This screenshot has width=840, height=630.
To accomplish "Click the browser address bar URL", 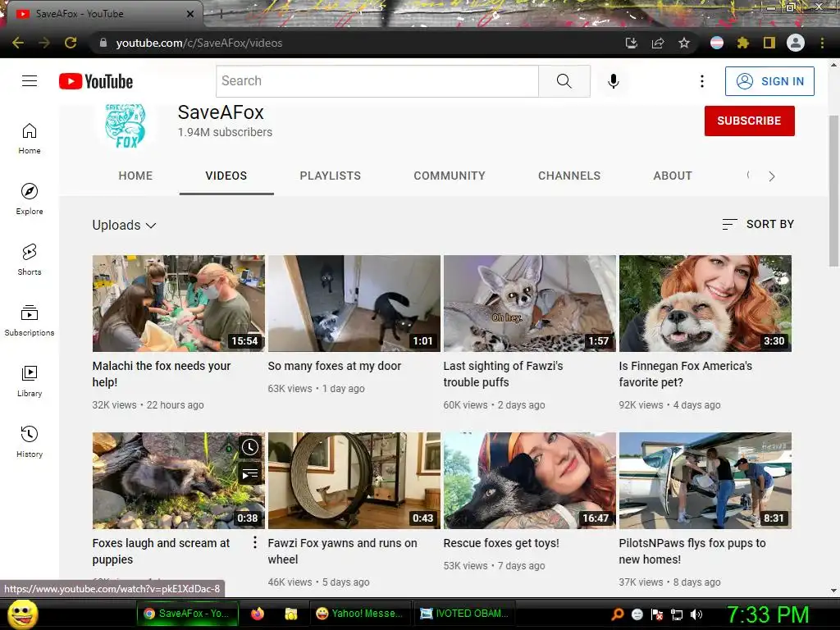I will click(199, 43).
